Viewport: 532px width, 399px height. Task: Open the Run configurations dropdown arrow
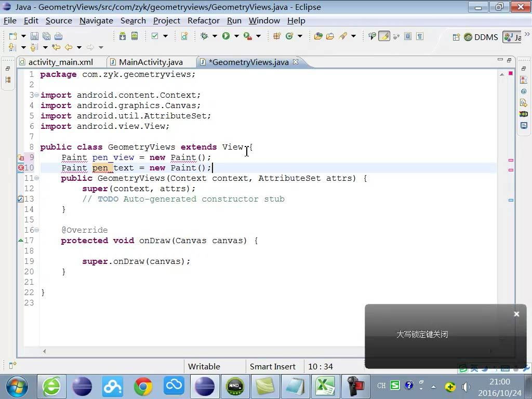tap(236, 36)
